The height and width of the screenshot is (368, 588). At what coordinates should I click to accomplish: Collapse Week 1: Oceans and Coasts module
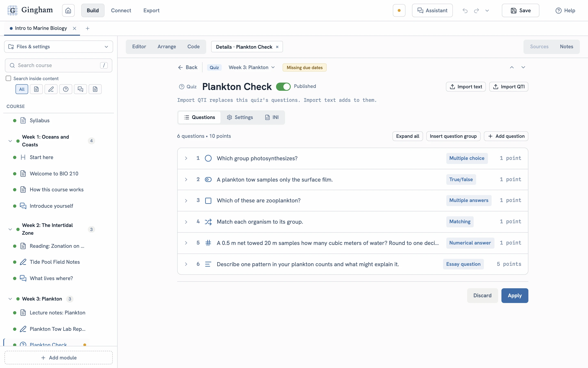(10, 141)
